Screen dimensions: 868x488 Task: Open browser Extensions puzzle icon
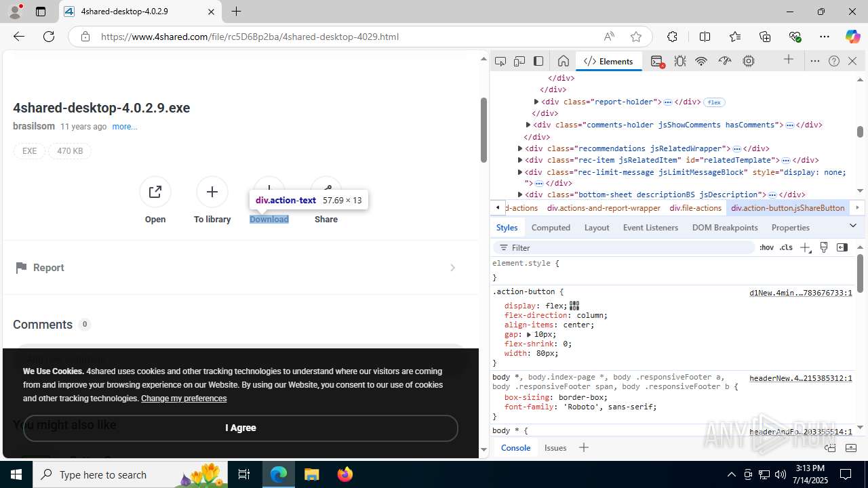672,37
